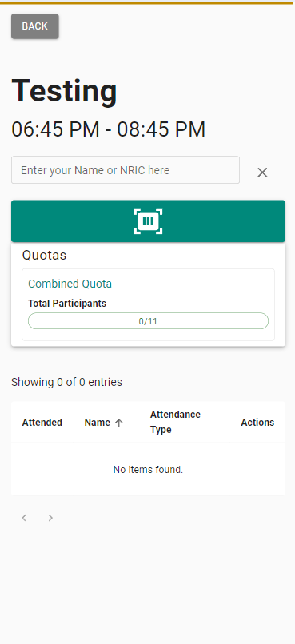
Task: Focus the Name or NRIC input field
Action: click(x=126, y=170)
